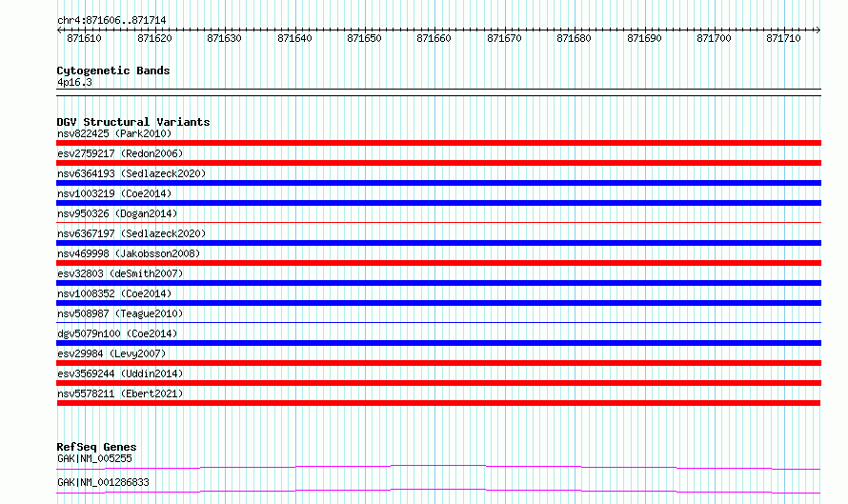848x504 pixels.
Task: Click ruler position 871610
Action: coord(85,38)
